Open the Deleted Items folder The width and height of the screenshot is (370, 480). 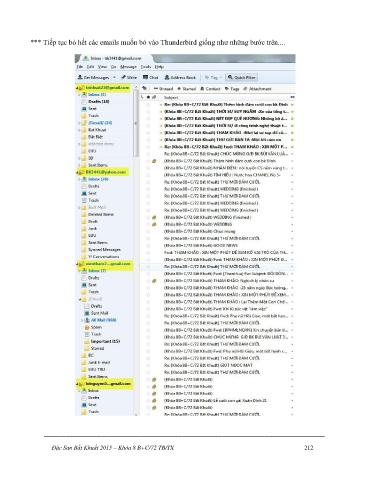click(x=98, y=214)
